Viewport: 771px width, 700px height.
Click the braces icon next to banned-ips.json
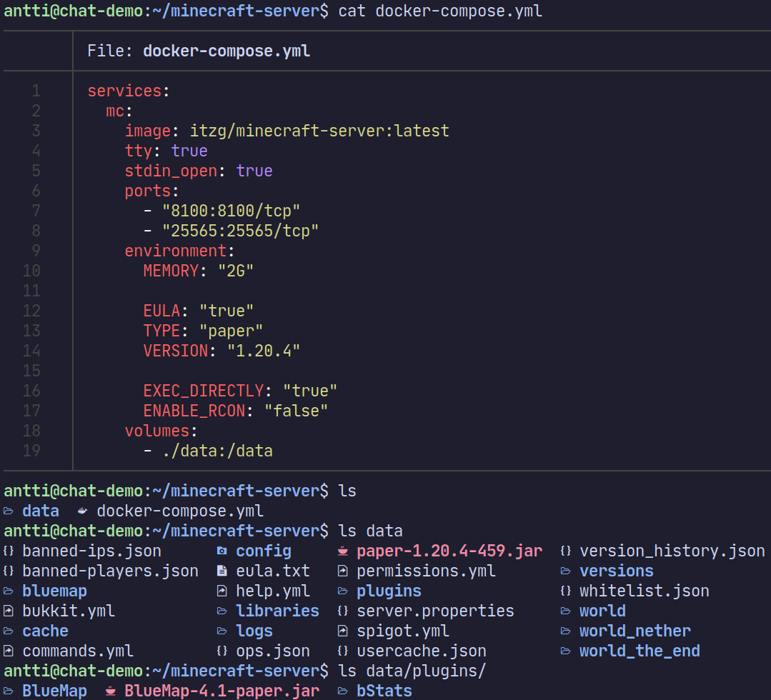coord(9,551)
